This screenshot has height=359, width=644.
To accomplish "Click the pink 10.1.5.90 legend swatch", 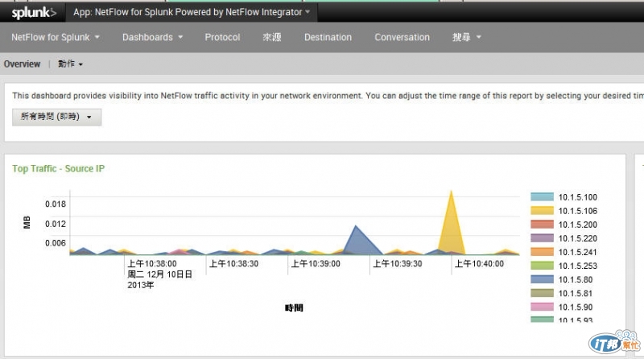I will (x=542, y=307).
